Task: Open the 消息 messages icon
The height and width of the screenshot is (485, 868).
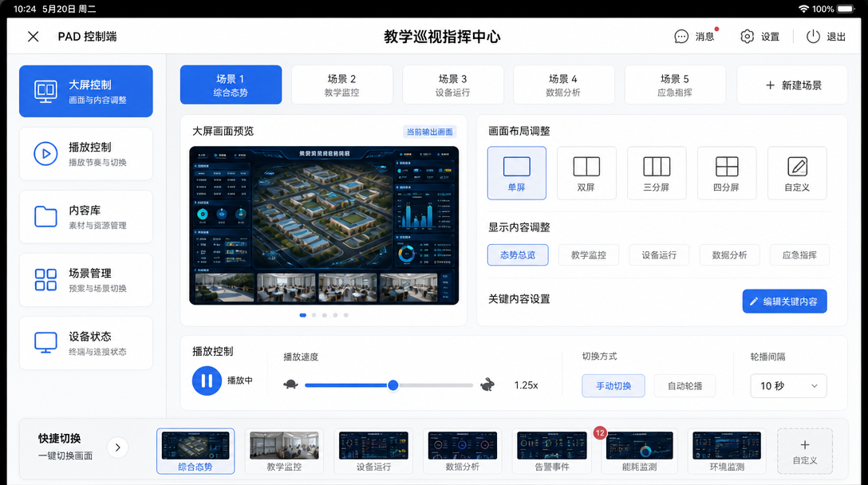Action: click(681, 37)
